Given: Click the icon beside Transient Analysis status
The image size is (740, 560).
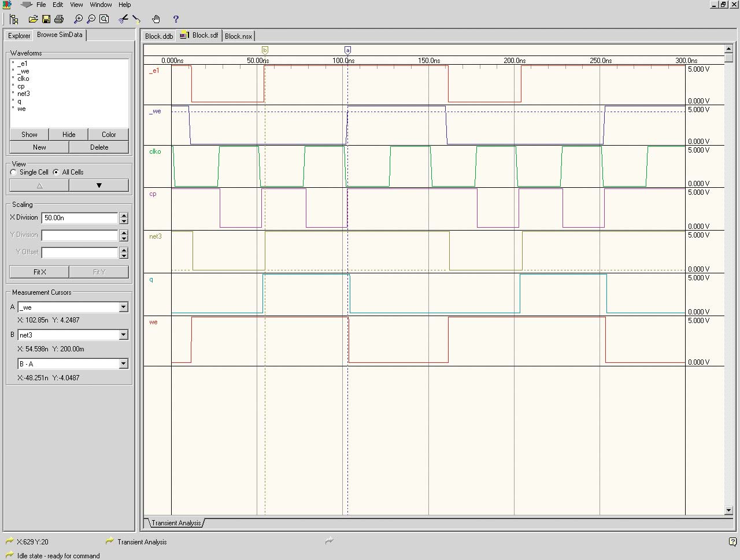Looking at the screenshot, I should point(110,542).
